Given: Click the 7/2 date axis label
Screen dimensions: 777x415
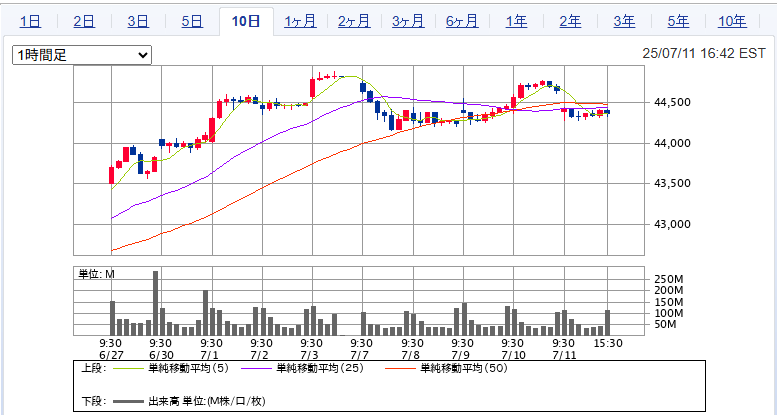Looking at the screenshot, I should (261, 356).
